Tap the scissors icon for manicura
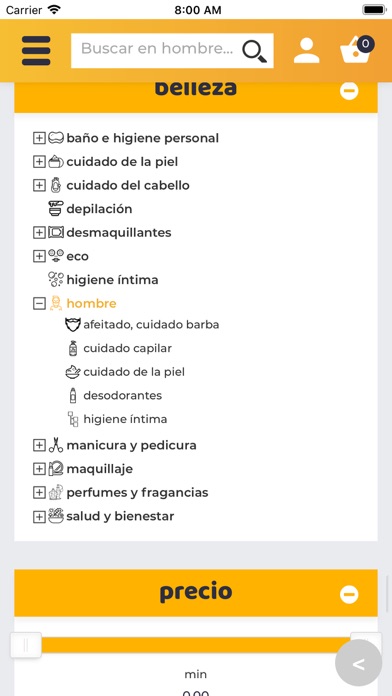The height and width of the screenshot is (696, 392). pos(56,445)
